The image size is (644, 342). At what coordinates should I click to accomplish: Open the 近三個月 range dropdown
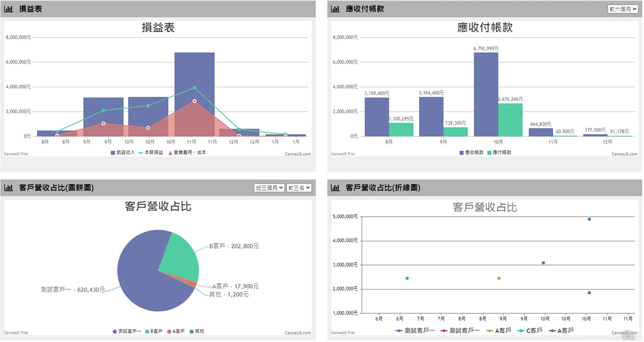(269, 188)
